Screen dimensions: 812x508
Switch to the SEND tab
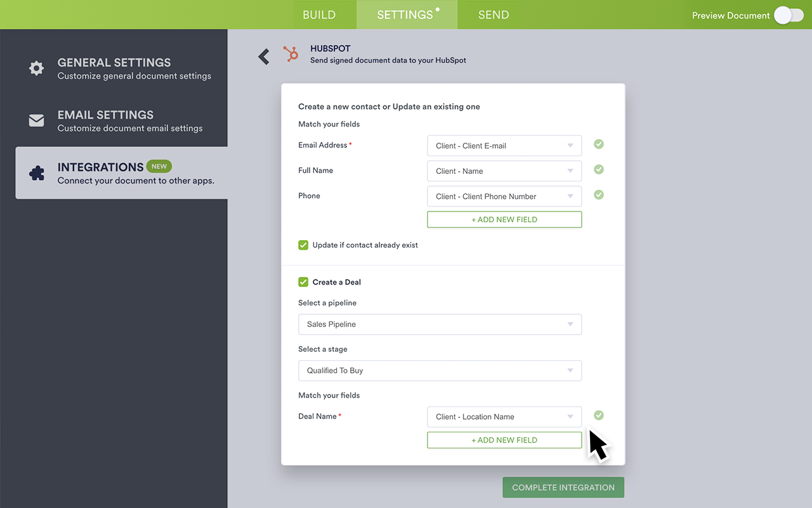494,14
